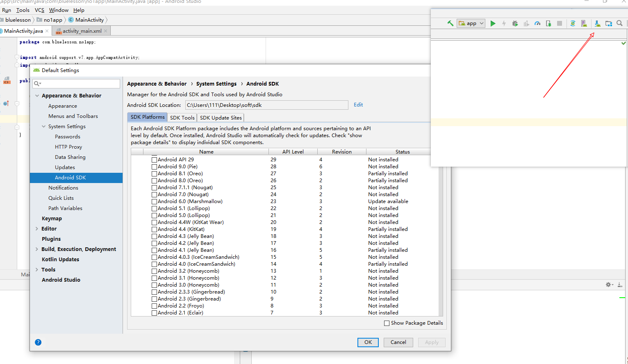This screenshot has height=364, width=628.
Task: Click the Apply Changes lightning icon
Action: pyautogui.click(x=504, y=23)
